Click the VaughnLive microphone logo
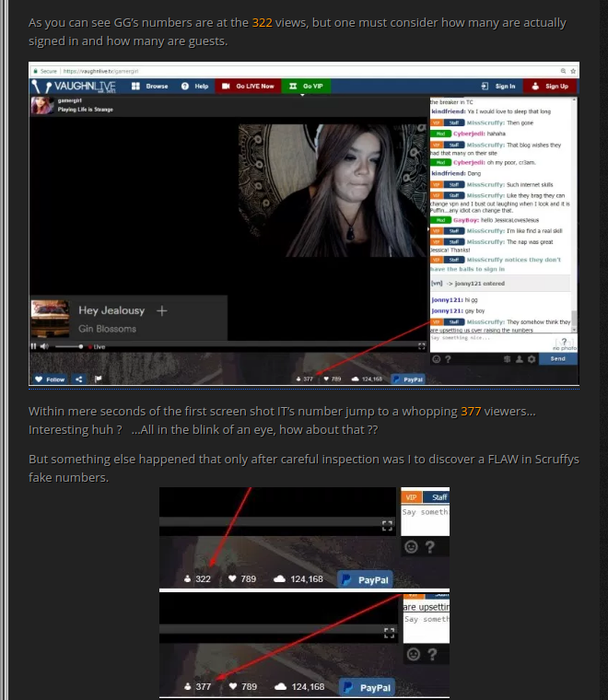This screenshot has height=700, width=608. 74,87
